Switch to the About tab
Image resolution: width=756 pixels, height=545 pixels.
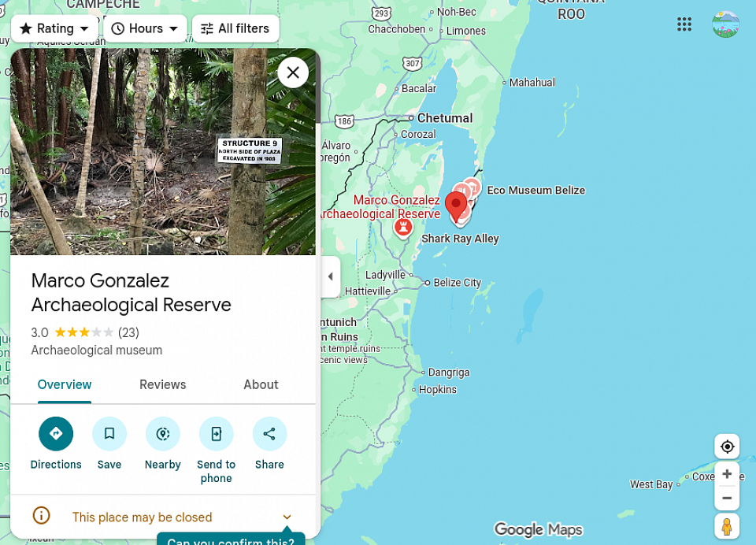[261, 384]
